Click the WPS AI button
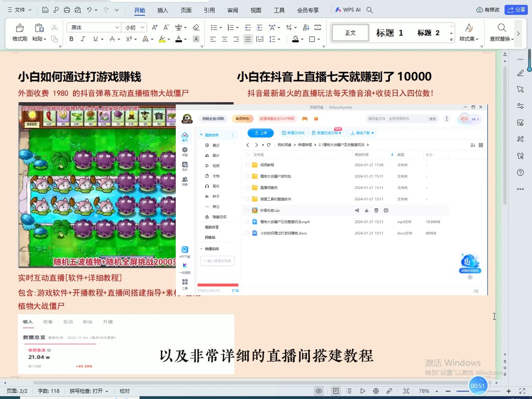The height and width of the screenshot is (399, 532). [348, 10]
